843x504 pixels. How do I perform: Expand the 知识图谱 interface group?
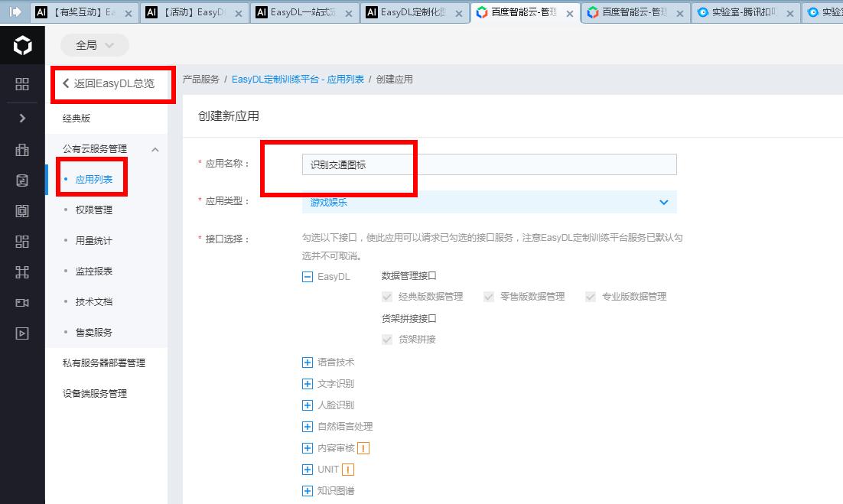[x=308, y=491]
